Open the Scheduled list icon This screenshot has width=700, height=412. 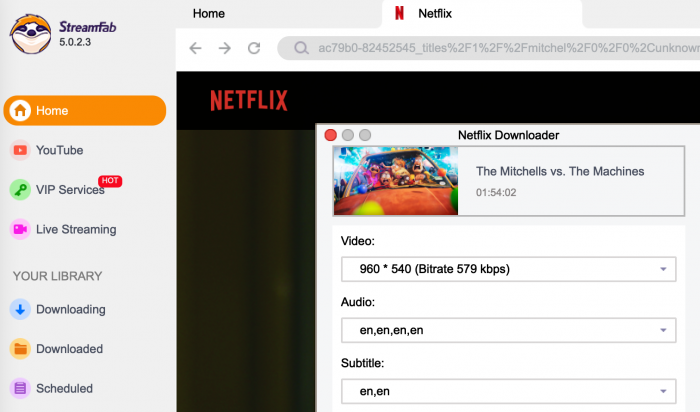click(x=20, y=388)
